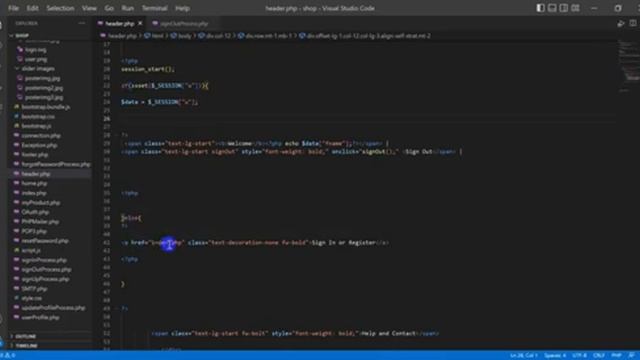Viewport: 640px width, 360px height.
Task: Open PHPMailer.php file
Action: 40,222
